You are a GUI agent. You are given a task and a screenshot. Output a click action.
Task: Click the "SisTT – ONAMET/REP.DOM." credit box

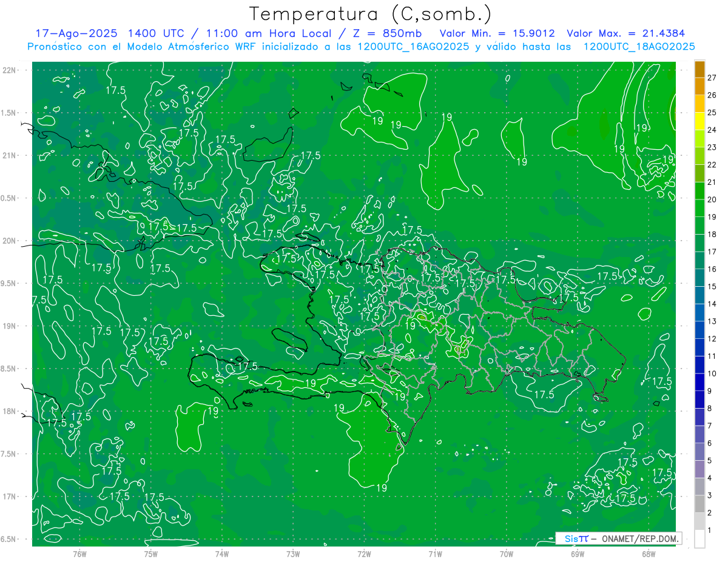(618, 538)
